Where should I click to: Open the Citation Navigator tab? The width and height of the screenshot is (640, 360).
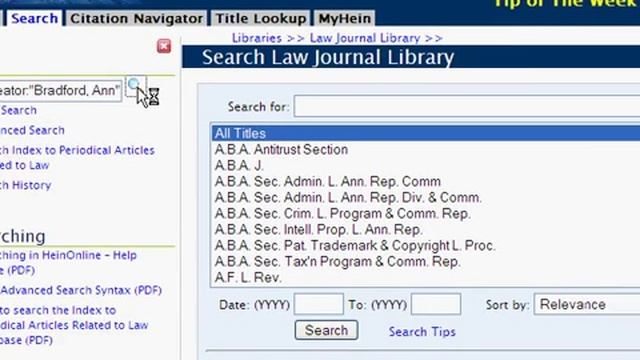pos(136,18)
